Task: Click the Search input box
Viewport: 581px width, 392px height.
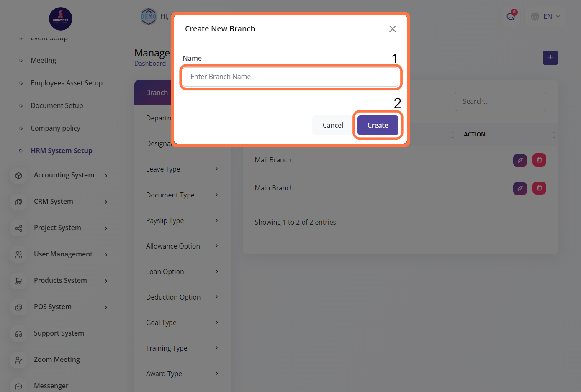Action: point(500,101)
